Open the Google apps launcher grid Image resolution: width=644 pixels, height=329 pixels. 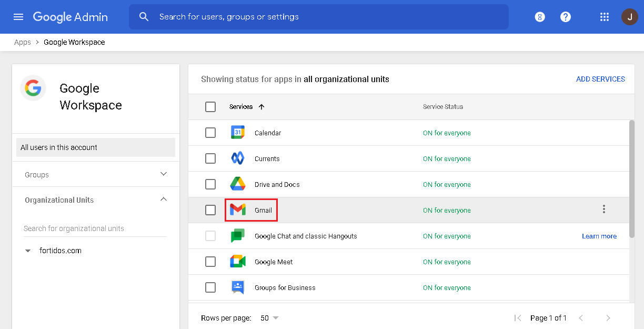click(604, 16)
